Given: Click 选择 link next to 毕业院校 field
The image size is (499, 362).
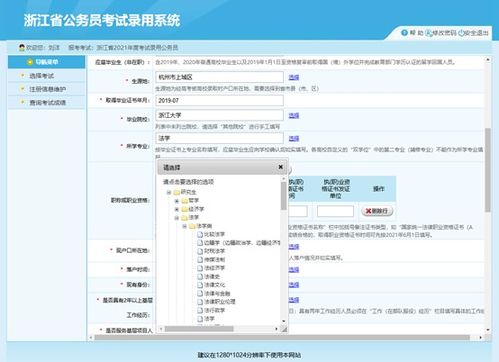Looking at the screenshot, I should pyautogui.click(x=294, y=115).
